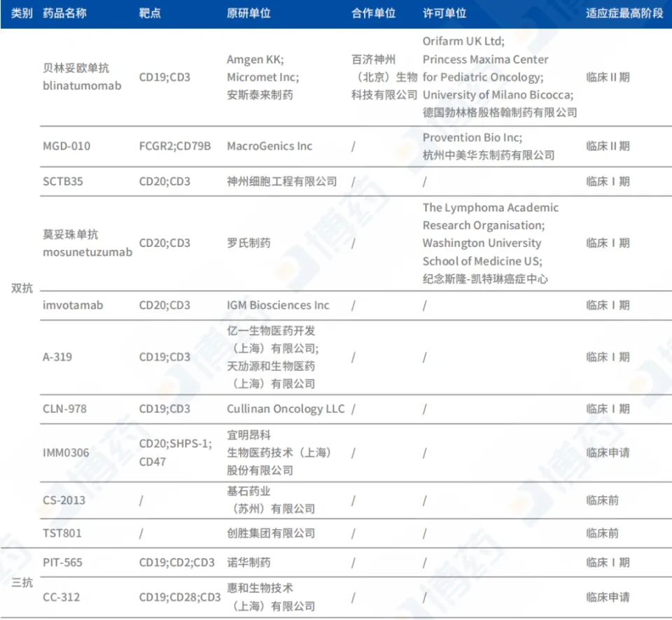Image resolution: width=672 pixels, height=620 pixels.
Task: Click drug name imvotamab
Action: pyautogui.click(x=73, y=305)
